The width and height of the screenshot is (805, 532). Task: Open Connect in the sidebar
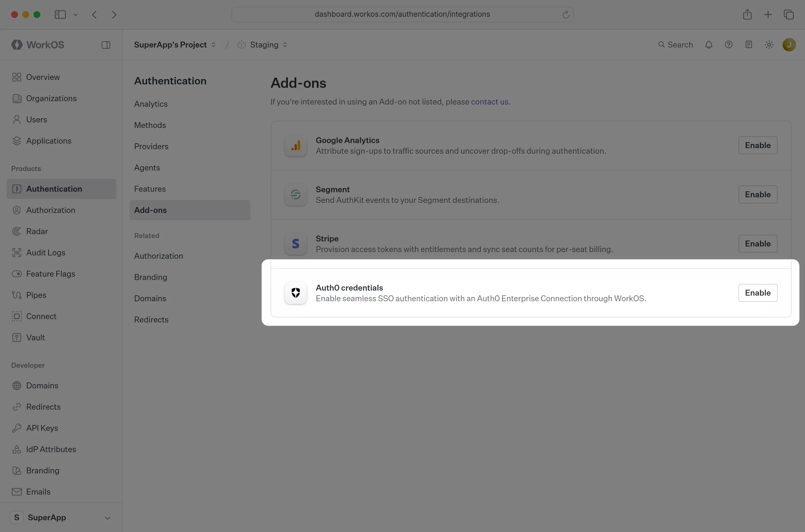click(x=61, y=316)
